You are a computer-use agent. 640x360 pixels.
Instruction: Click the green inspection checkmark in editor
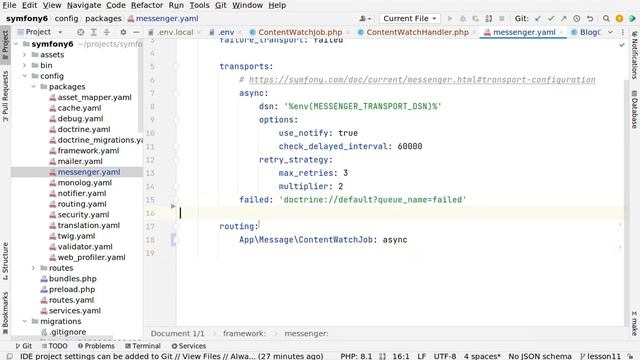[x=622, y=45]
